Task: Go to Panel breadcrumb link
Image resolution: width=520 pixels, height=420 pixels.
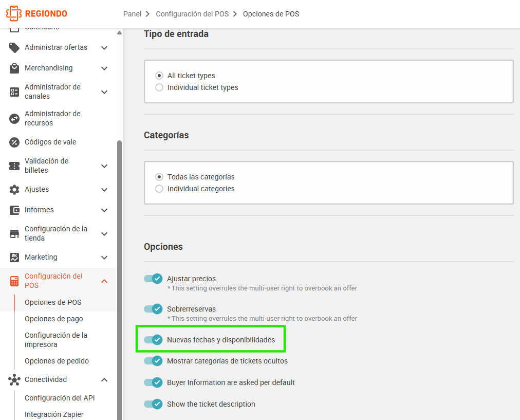Action: pyautogui.click(x=132, y=14)
